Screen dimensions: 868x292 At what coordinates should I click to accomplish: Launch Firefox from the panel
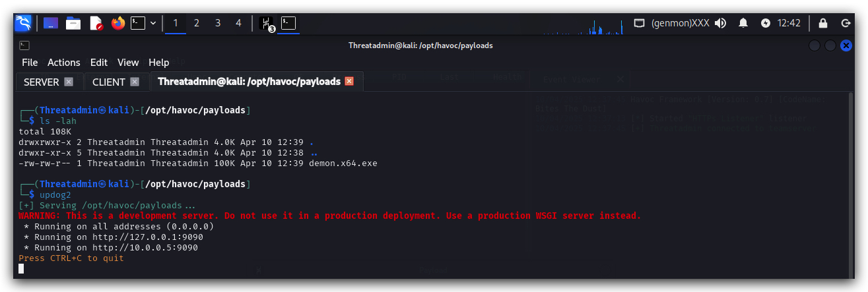tap(118, 23)
